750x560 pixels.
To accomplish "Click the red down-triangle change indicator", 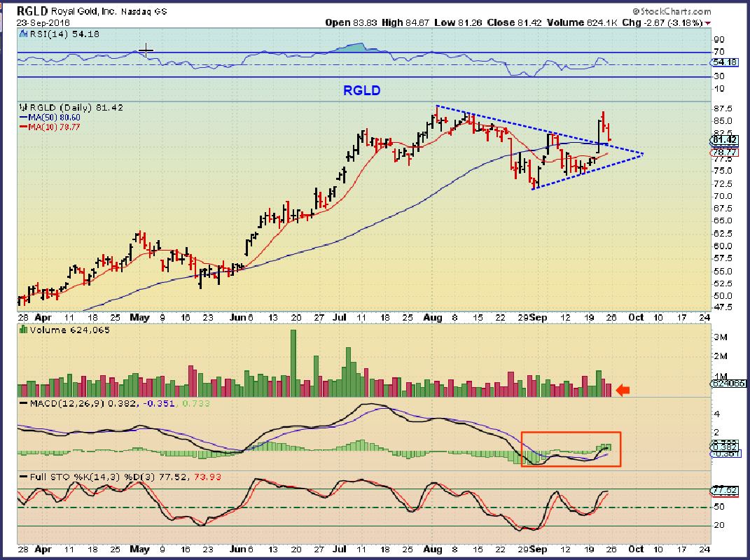I will [x=708, y=23].
